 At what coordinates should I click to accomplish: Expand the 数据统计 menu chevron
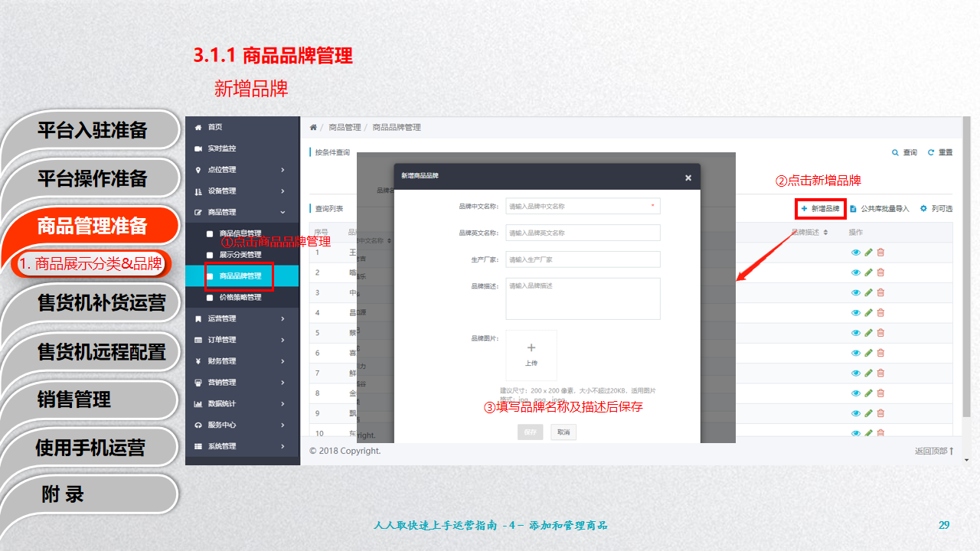tap(283, 403)
